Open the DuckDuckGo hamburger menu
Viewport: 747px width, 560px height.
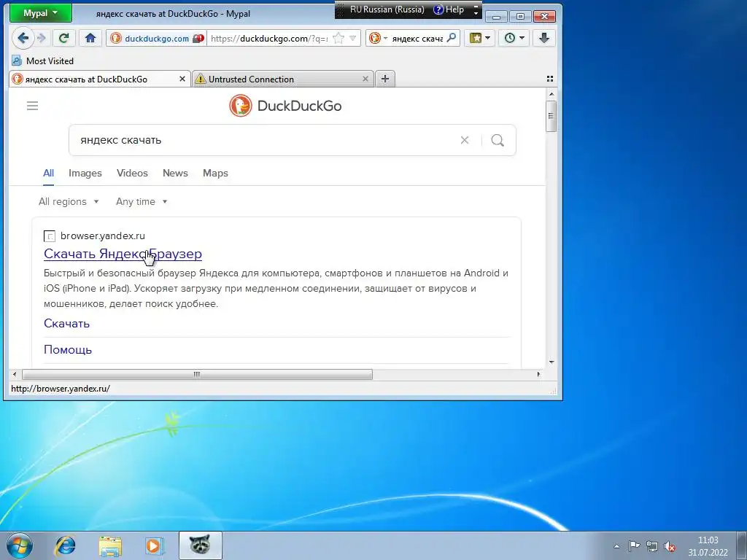coord(32,106)
